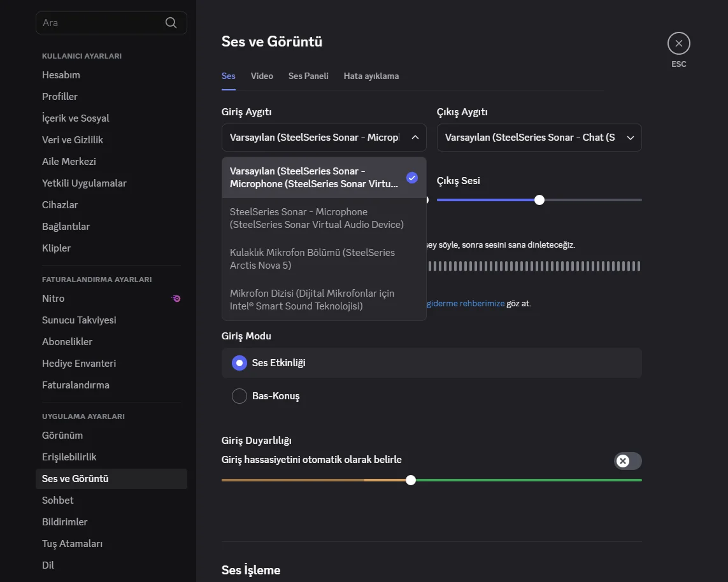This screenshot has width=728, height=582.
Task: Open the giderme rehberimize link
Action: (x=466, y=304)
